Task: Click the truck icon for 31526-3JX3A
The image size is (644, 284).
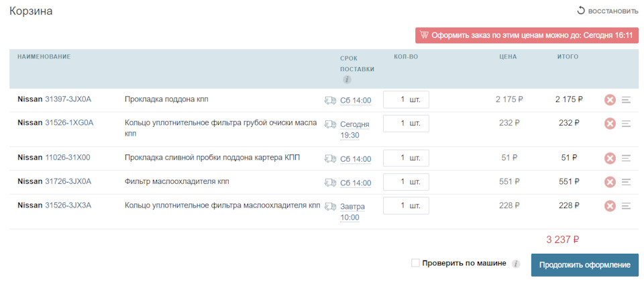Action: [x=330, y=206]
